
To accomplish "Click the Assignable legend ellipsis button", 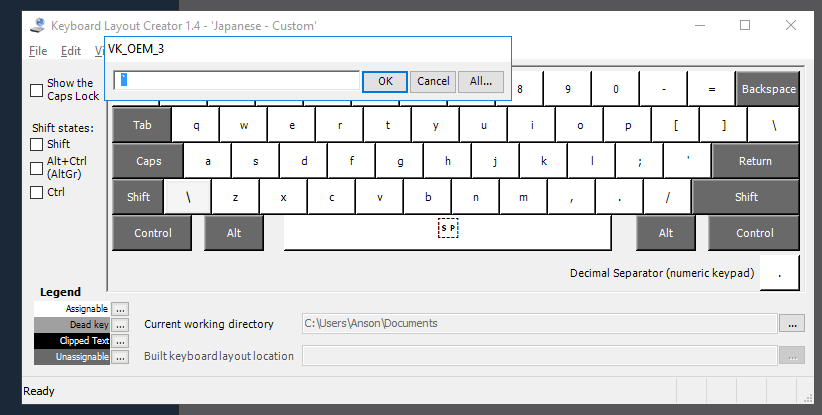I will tap(120, 309).
